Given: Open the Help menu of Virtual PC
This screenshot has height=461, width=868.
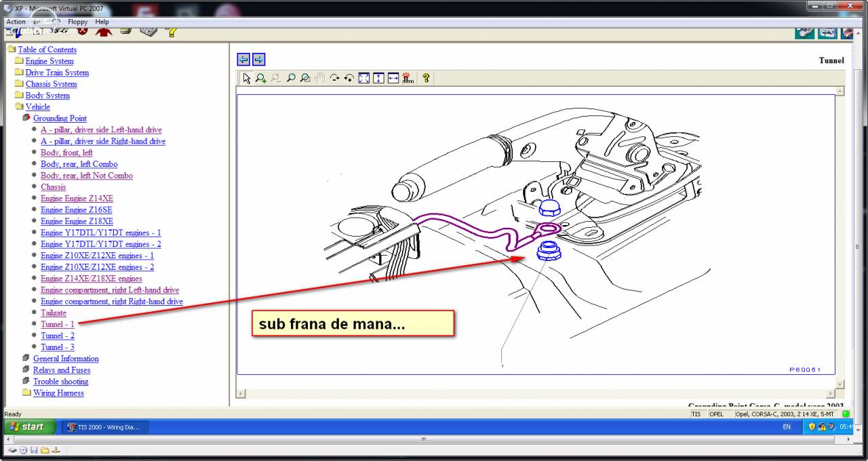Looking at the screenshot, I should point(102,22).
